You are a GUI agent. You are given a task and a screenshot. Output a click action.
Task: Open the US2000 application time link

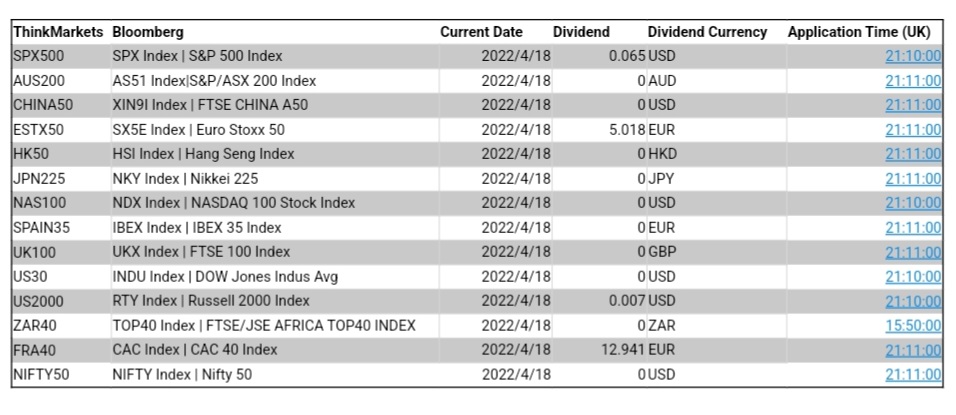pyautogui.click(x=912, y=301)
